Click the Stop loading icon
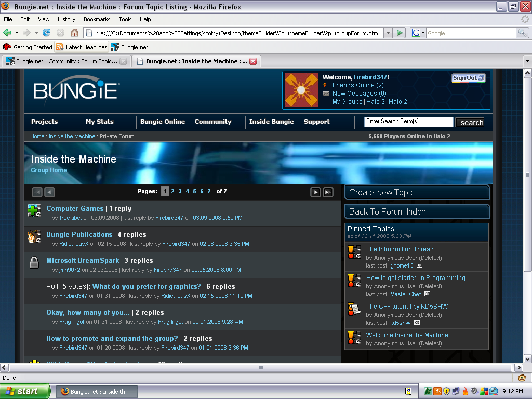The image size is (532, 399). click(x=60, y=33)
